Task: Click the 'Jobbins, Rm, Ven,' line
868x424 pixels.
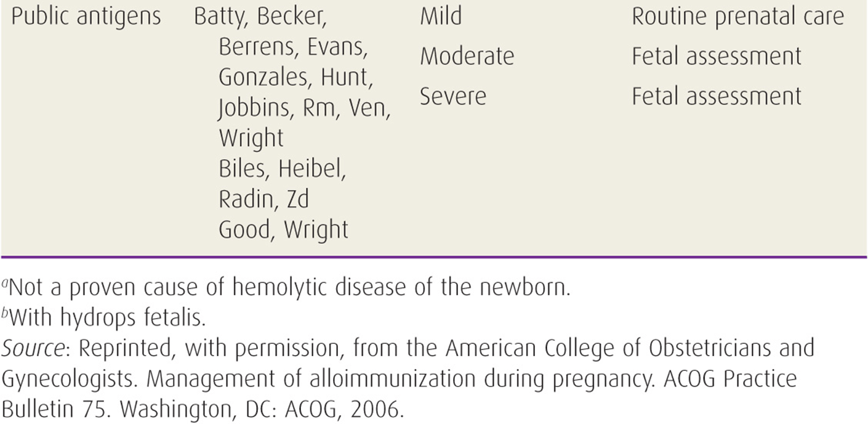Action: [x=305, y=107]
